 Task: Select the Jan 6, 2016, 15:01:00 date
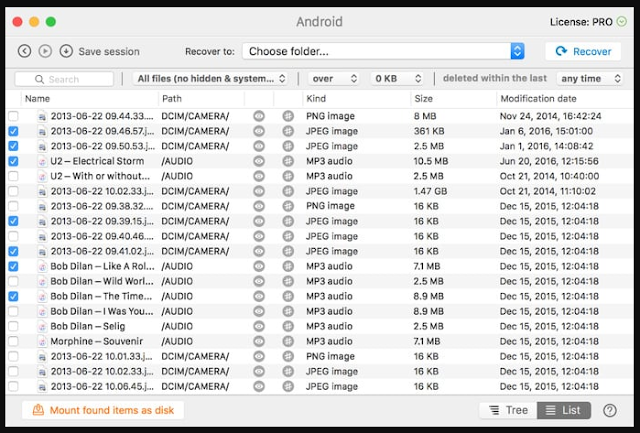click(x=546, y=131)
